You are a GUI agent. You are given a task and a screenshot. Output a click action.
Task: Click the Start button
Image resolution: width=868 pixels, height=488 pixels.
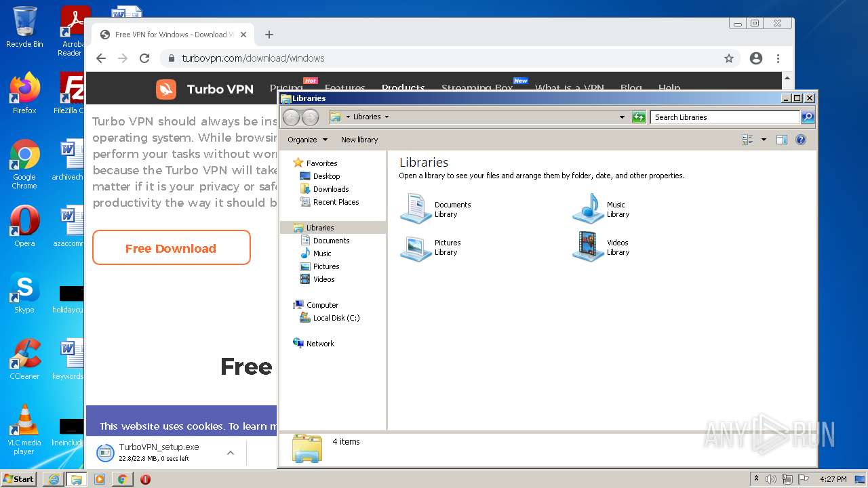[19, 479]
